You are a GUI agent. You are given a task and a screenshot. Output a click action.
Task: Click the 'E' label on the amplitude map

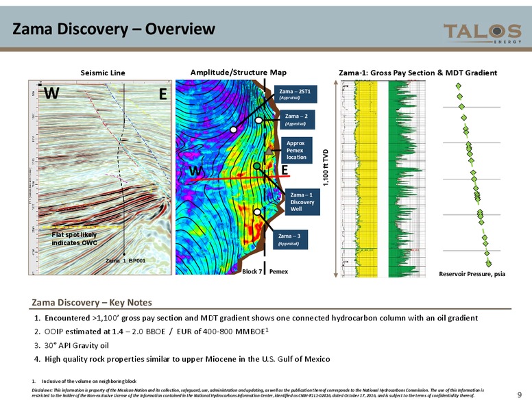tap(285, 170)
